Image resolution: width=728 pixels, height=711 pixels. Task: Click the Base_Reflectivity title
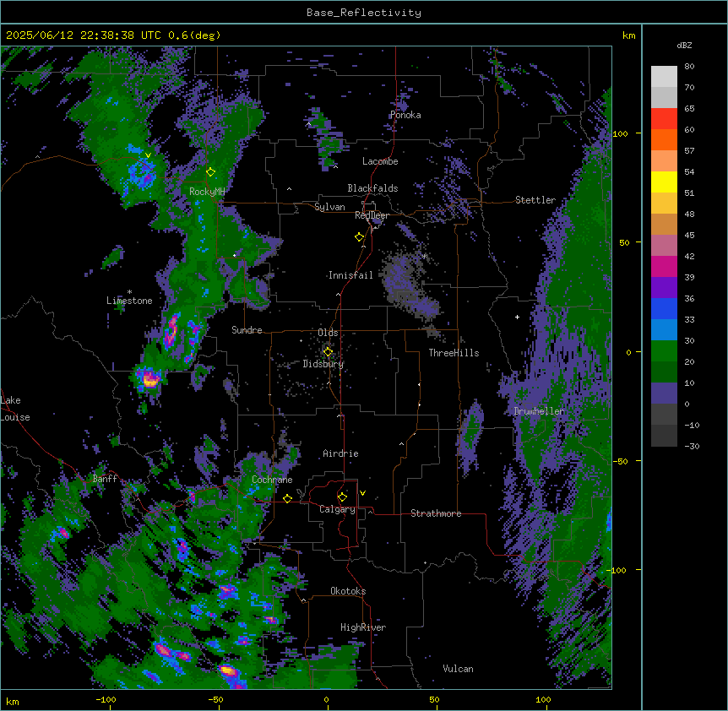364,13
